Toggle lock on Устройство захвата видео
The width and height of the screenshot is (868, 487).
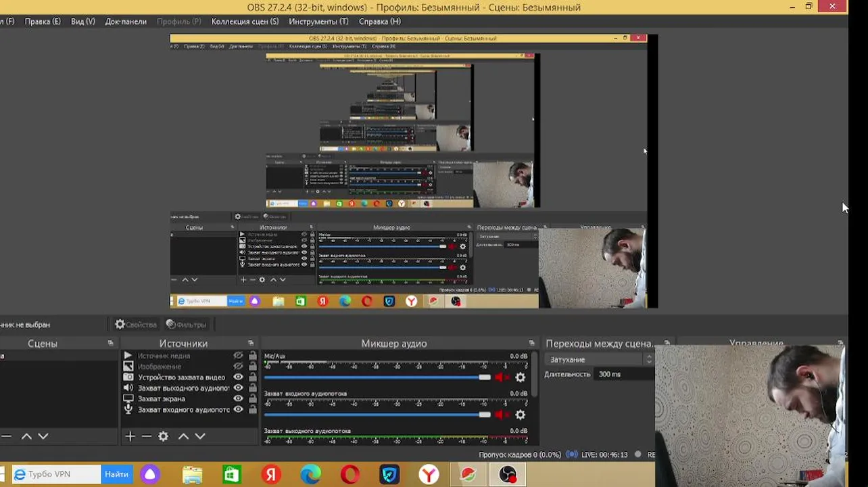tap(252, 377)
